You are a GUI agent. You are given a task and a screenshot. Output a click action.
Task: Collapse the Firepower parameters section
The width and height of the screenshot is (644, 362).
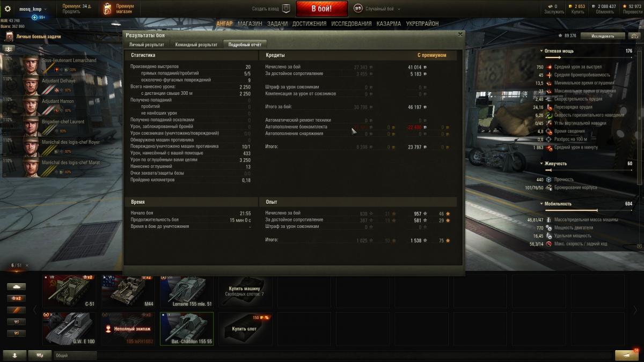[541, 51]
